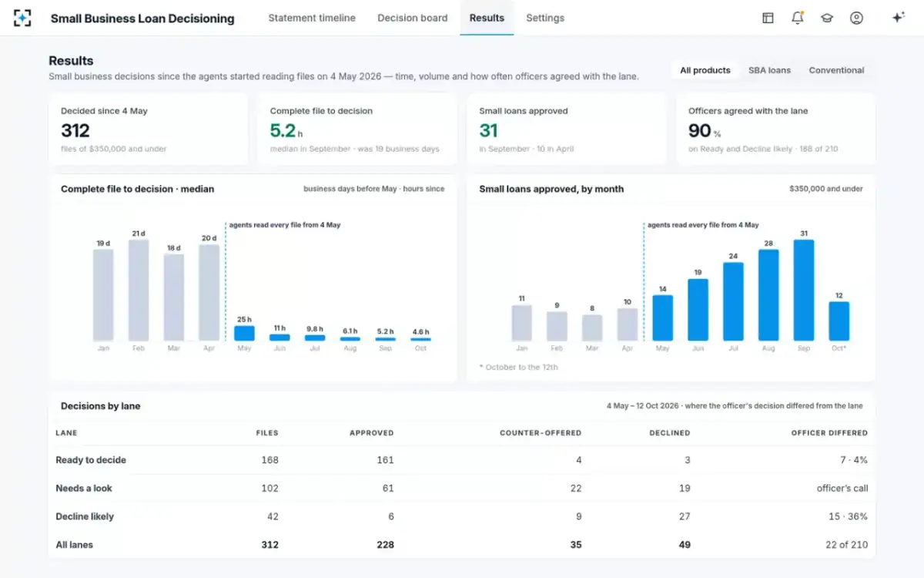
Task: Click the 228 total approved value
Action: [x=385, y=544]
